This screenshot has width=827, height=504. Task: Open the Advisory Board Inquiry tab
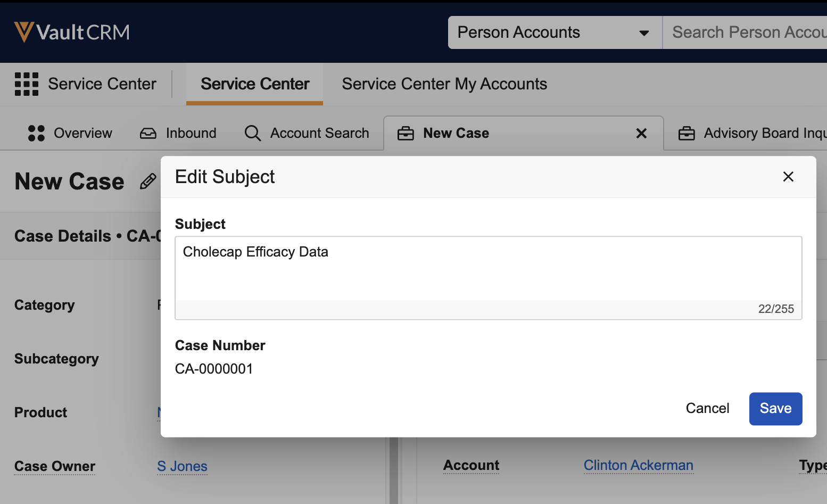[764, 133]
